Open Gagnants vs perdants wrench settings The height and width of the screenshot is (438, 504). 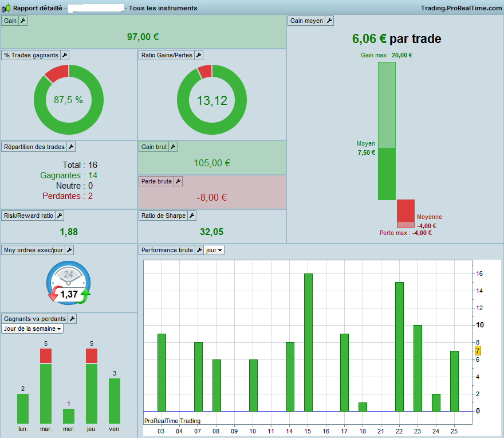[x=72, y=319]
